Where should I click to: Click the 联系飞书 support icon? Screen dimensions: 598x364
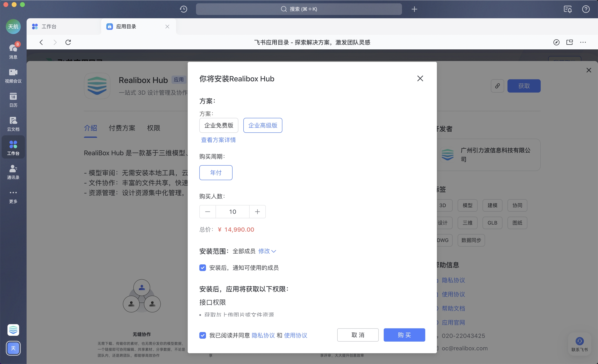pos(580,344)
